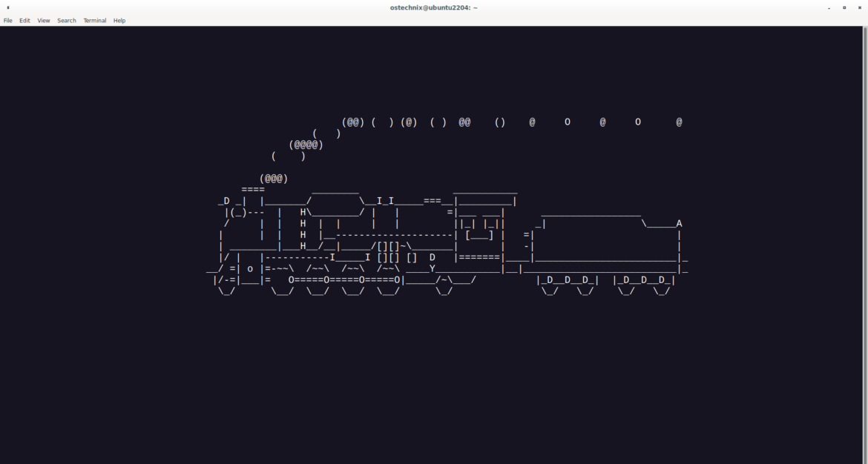The image size is (868, 464).
Task: Maximize the terminal window
Action: [845, 7]
